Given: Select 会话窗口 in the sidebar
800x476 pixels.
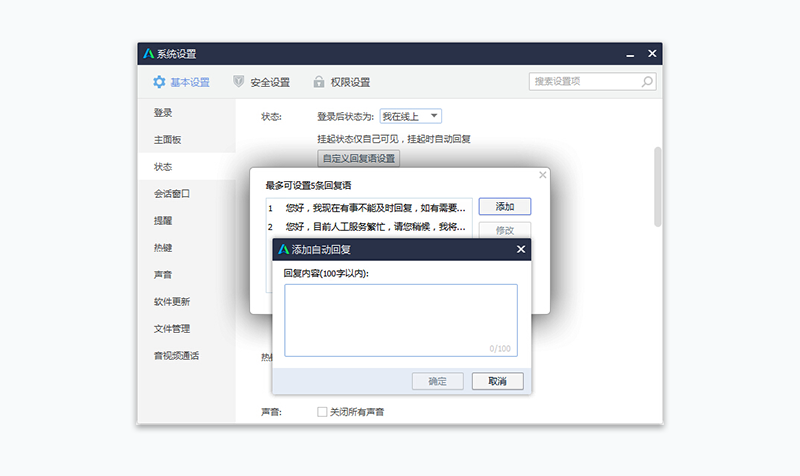Looking at the screenshot, I should click(x=186, y=194).
